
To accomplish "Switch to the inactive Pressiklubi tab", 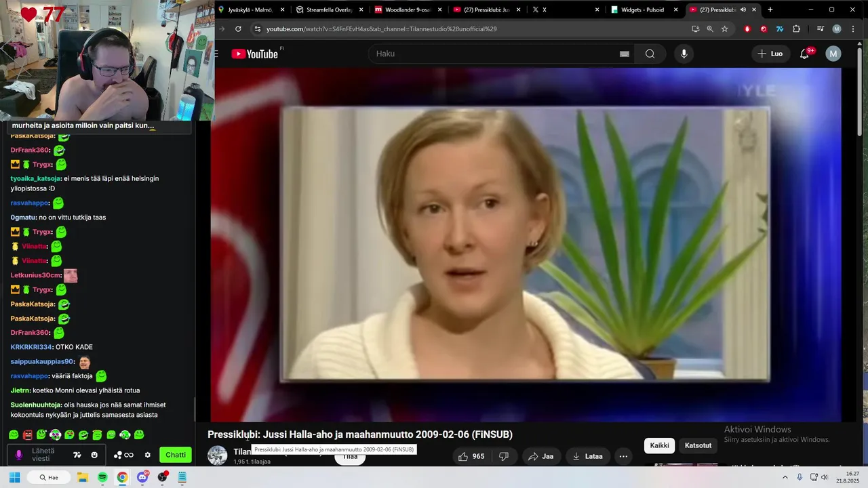I will (485, 9).
